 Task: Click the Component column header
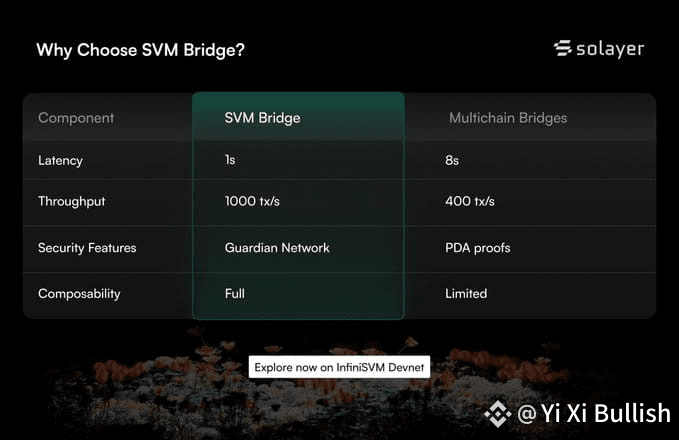point(76,118)
